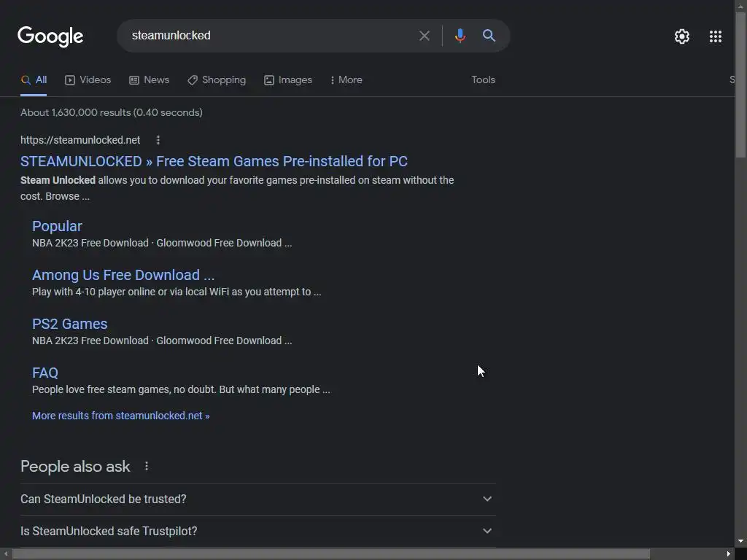The image size is (747, 560).
Task: Open the PS2 Games sitelink
Action: tap(69, 324)
